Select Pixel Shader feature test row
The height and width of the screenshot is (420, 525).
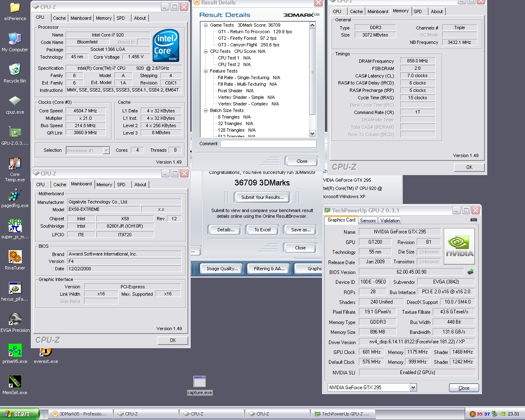(x=235, y=91)
